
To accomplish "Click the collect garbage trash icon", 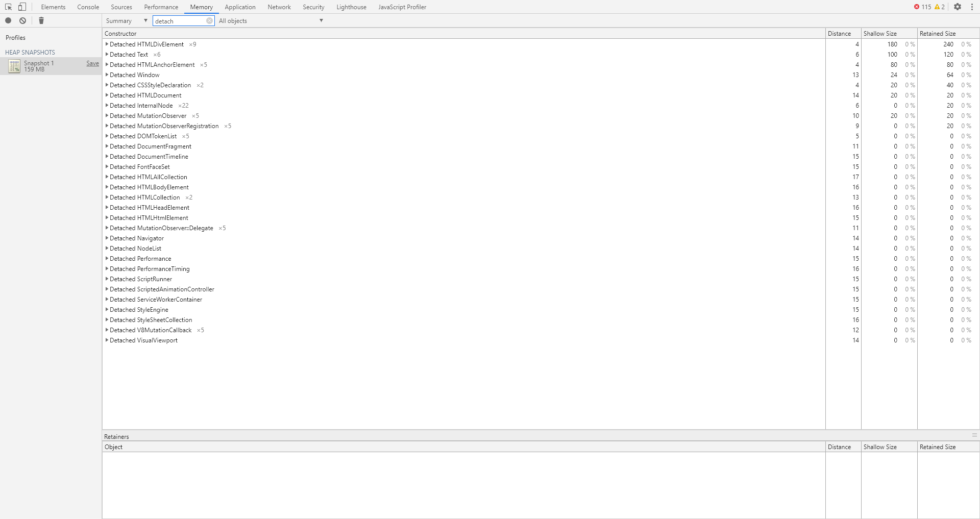I will 41,21.
